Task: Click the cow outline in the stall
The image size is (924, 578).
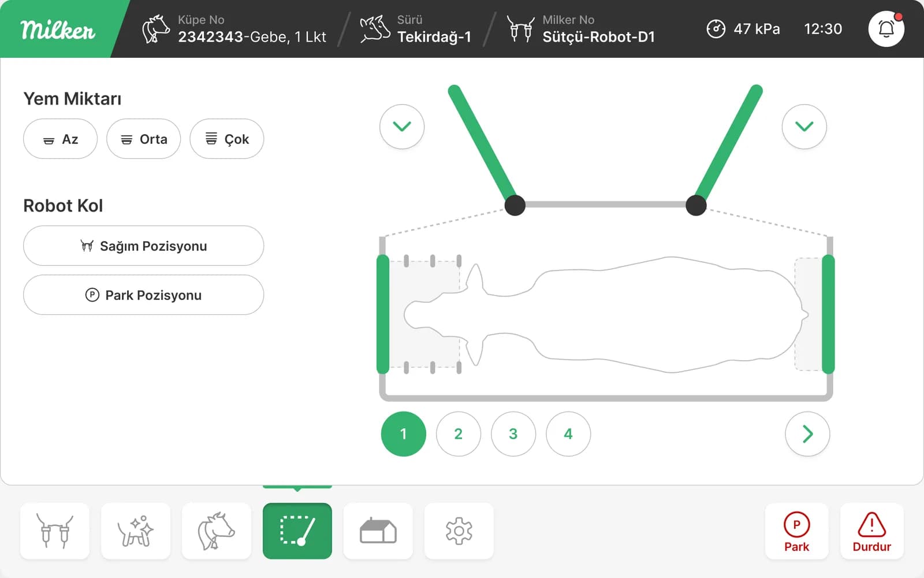Action: (x=606, y=315)
